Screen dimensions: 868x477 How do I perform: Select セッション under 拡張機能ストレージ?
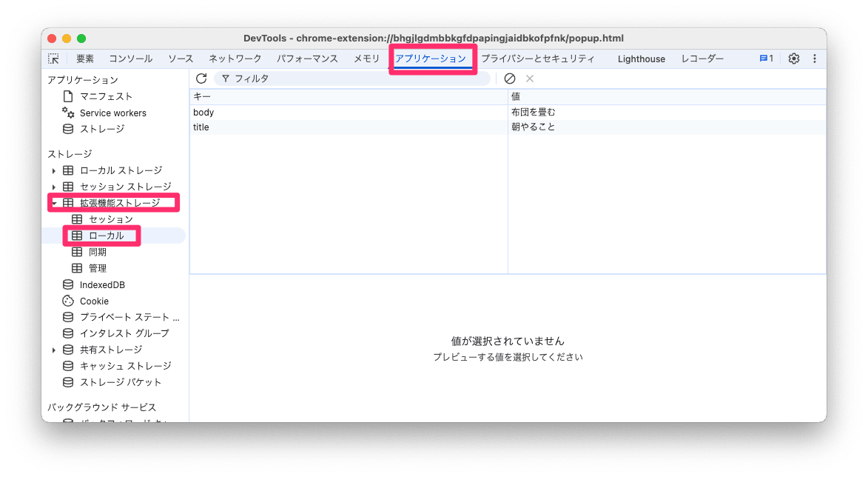click(111, 219)
